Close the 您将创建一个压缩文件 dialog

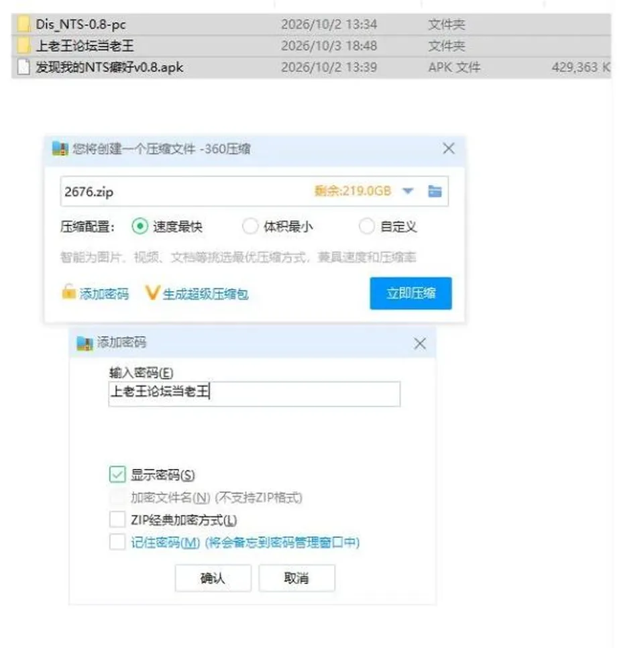click(x=449, y=148)
